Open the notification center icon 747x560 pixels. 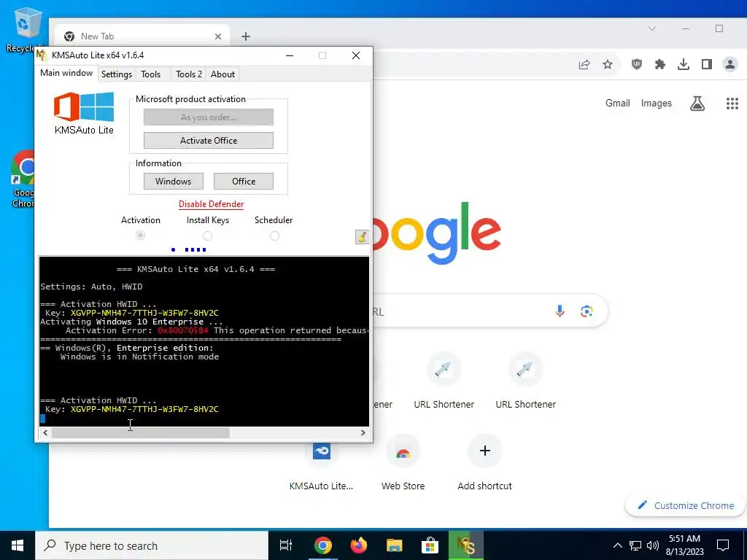[x=723, y=545]
